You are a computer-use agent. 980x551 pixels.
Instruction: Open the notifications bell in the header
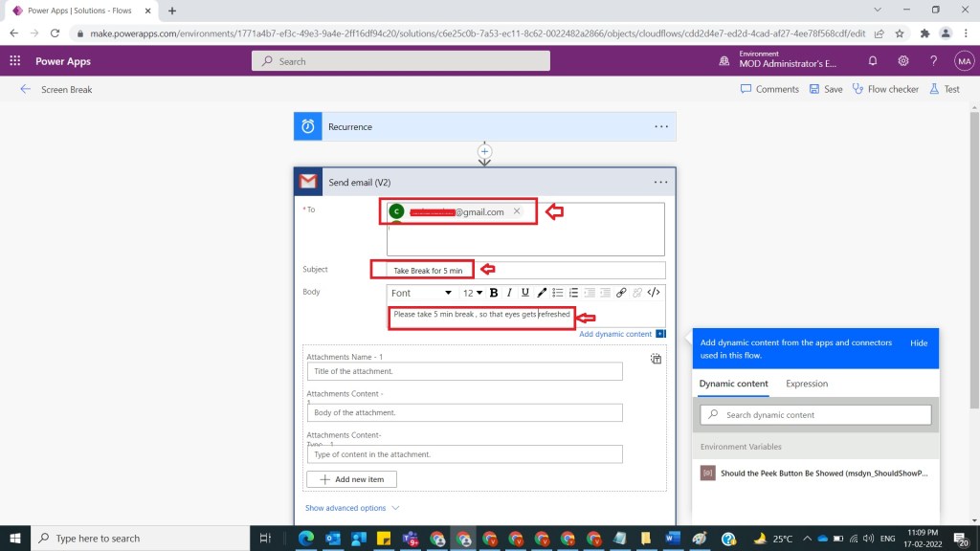click(873, 61)
